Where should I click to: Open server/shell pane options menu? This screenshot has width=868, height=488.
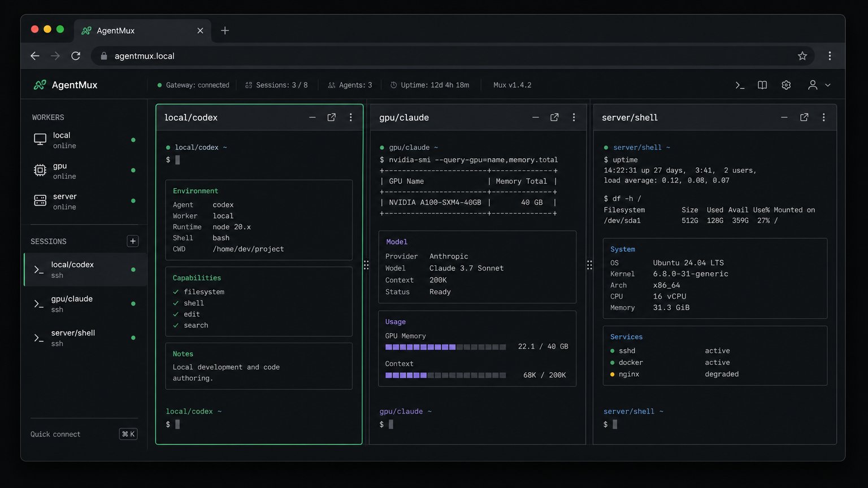tap(824, 117)
